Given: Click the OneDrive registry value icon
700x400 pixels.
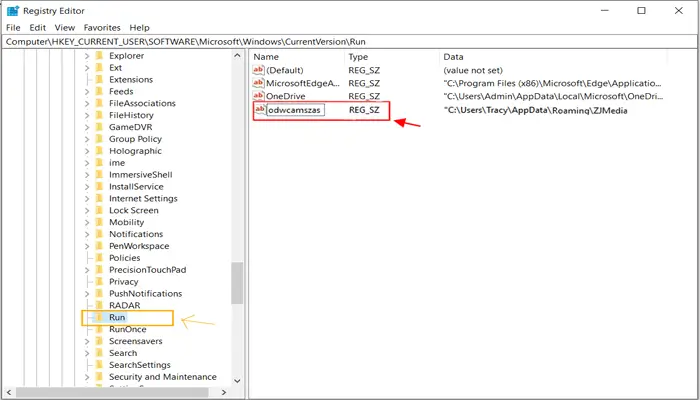Looking at the screenshot, I should 259,96.
